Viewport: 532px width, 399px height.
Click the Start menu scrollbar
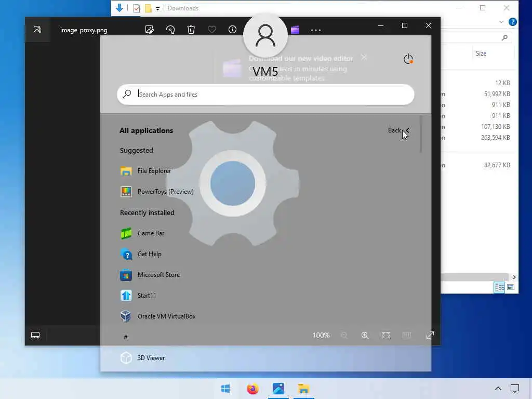[421, 134]
